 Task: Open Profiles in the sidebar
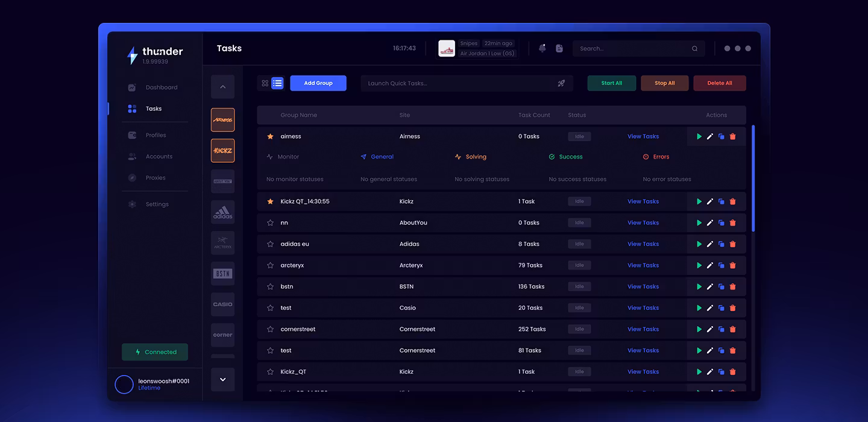[156, 135]
